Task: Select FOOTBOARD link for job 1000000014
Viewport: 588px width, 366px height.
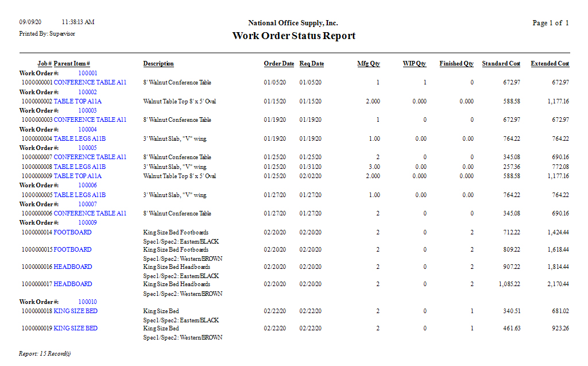Action: click(72, 232)
